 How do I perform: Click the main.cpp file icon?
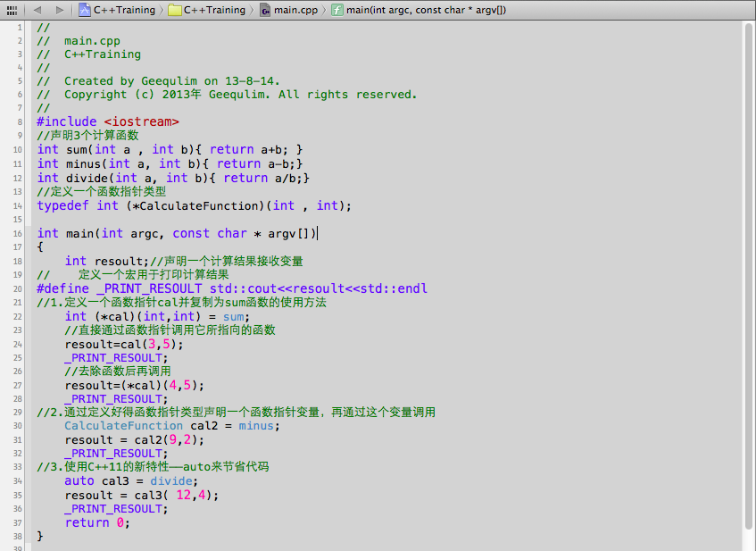pos(266,10)
